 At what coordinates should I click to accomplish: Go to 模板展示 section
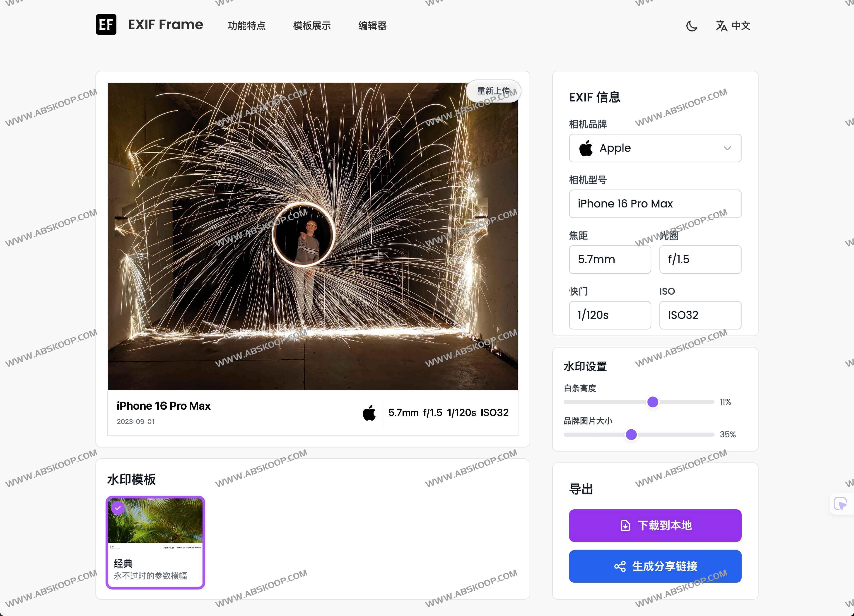click(312, 26)
